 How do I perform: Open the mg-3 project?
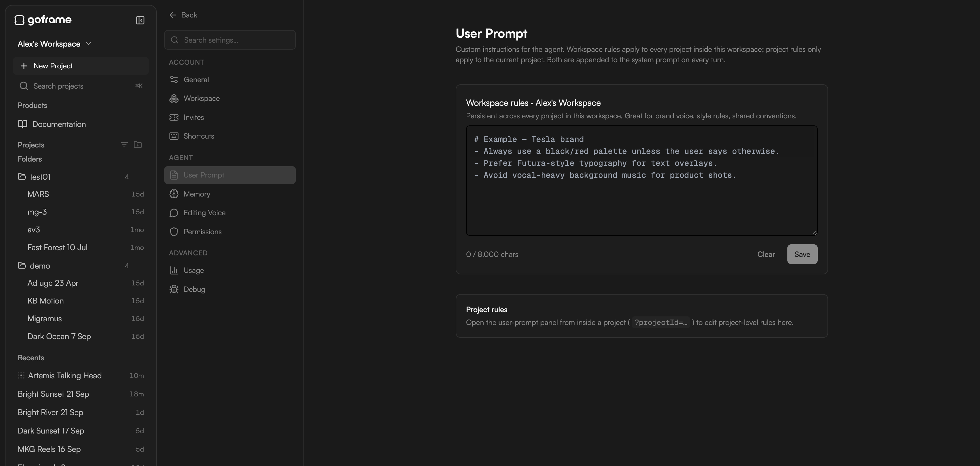[x=81, y=212]
